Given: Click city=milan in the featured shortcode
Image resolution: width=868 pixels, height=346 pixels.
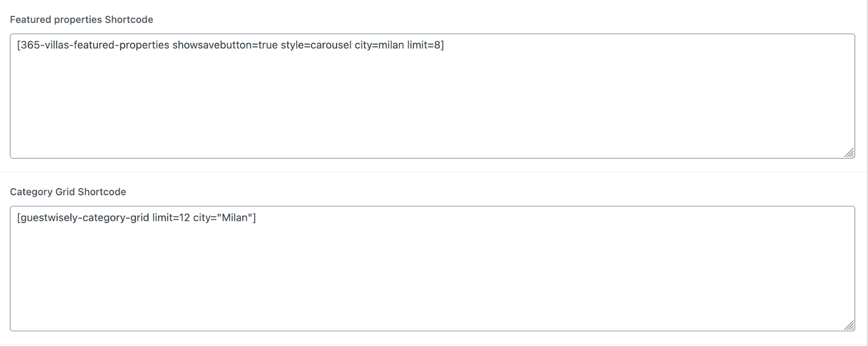Looking at the screenshot, I should (x=379, y=45).
